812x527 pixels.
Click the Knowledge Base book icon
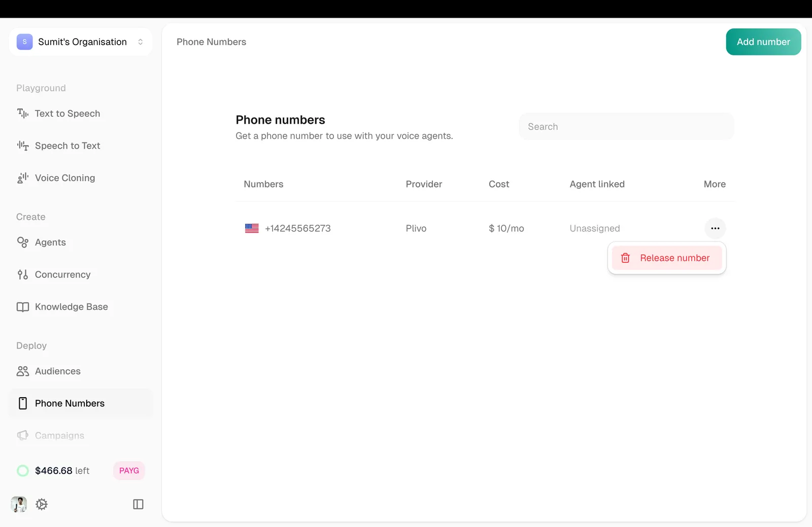(23, 307)
